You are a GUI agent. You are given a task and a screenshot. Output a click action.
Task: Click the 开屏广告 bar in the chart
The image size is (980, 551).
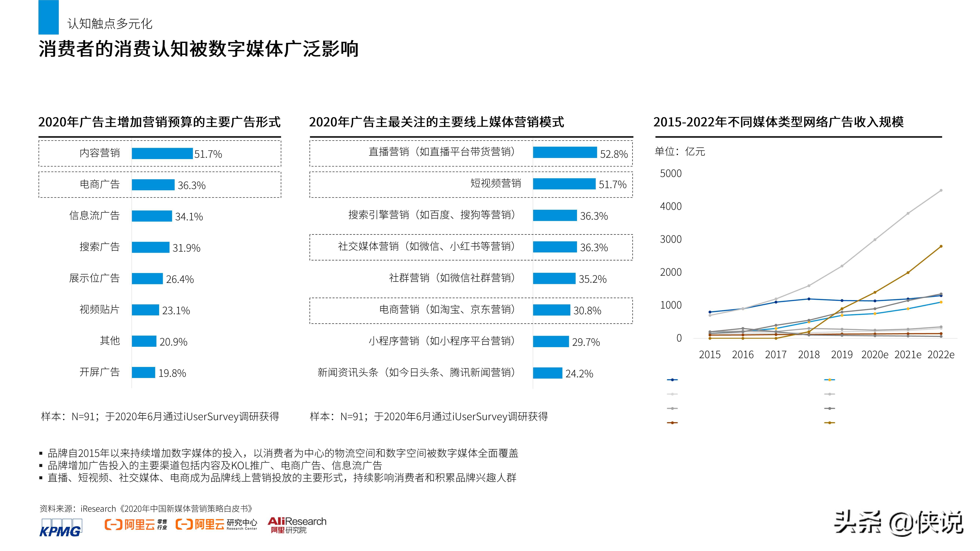pos(143,372)
